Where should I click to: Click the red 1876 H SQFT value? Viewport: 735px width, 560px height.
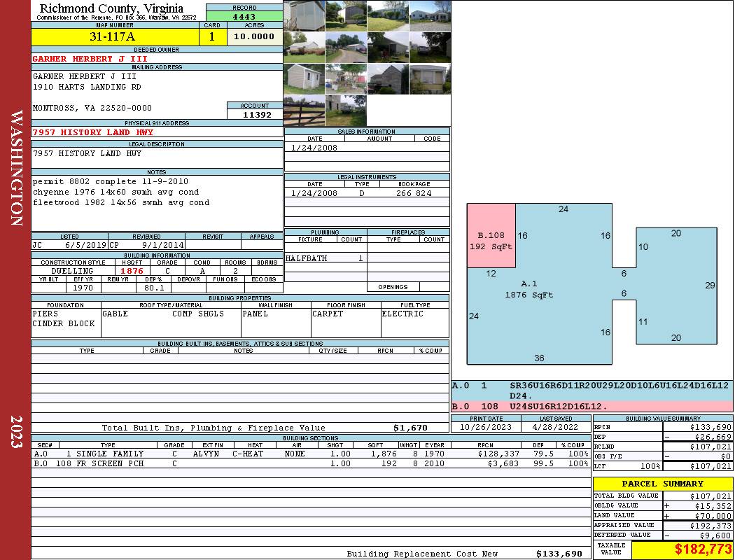(132, 271)
